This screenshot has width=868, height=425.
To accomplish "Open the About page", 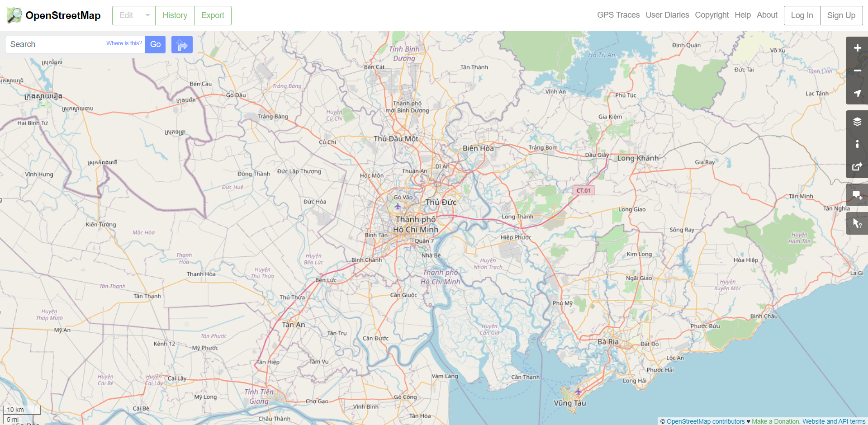I will pos(767,15).
